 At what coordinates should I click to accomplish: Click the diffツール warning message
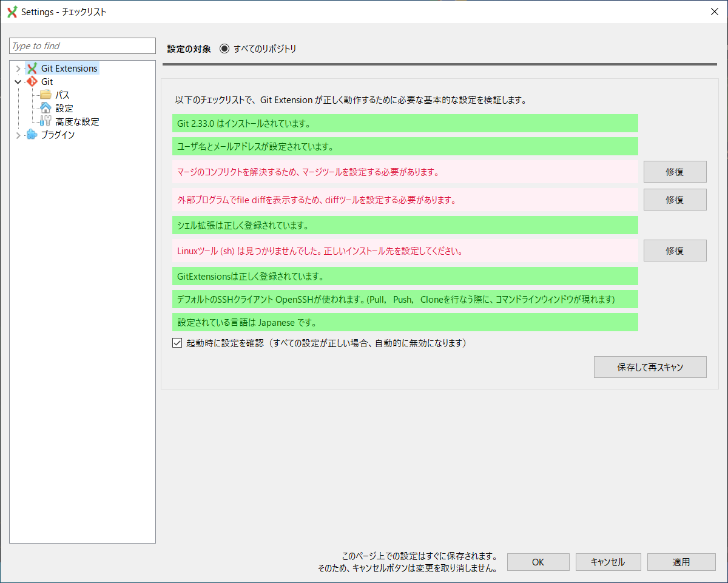pos(405,200)
